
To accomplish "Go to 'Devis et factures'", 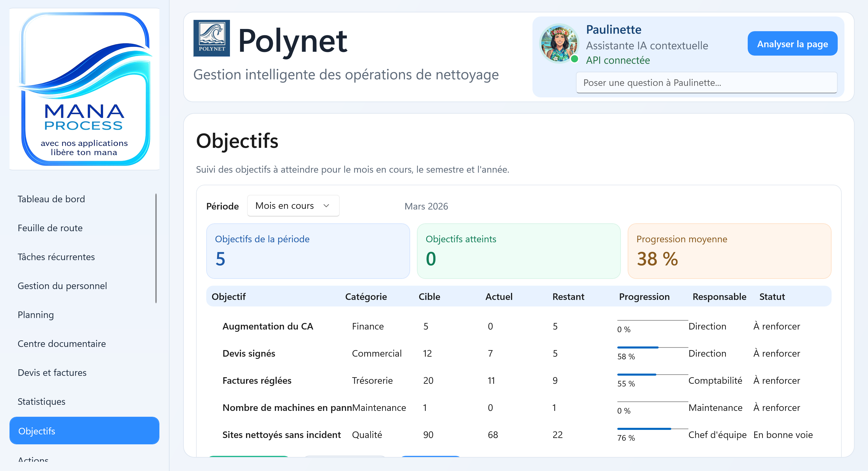I will pyautogui.click(x=52, y=373).
